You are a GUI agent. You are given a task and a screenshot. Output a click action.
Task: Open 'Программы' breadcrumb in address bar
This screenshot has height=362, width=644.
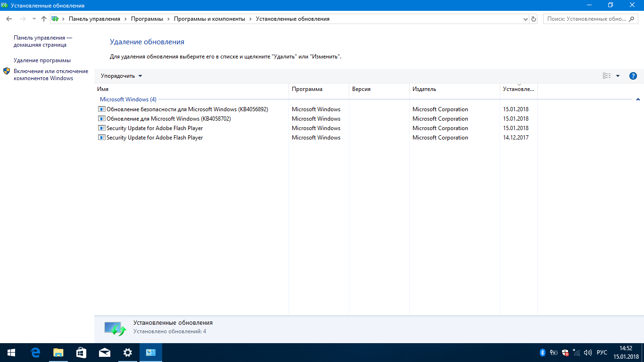point(147,19)
